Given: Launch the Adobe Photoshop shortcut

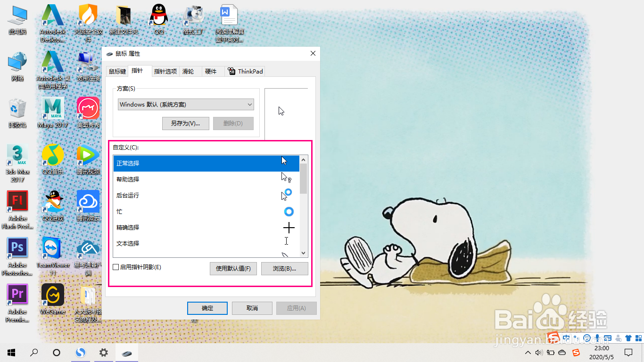Looking at the screenshot, I should tap(17, 256).
